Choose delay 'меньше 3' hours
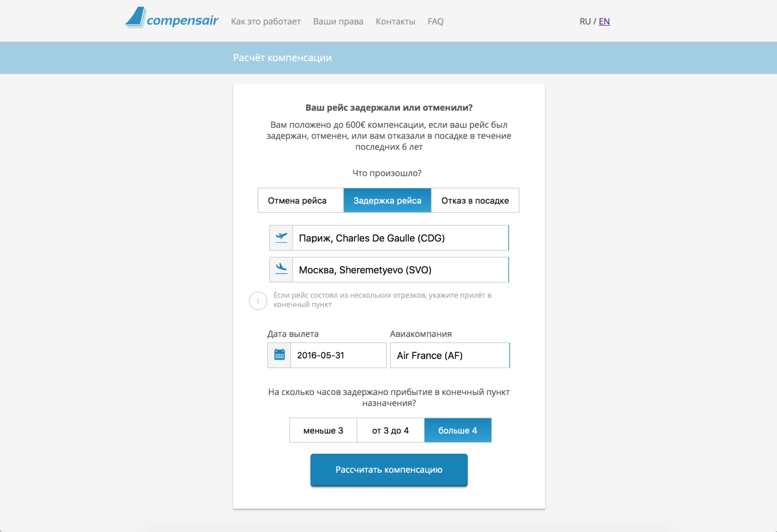 click(323, 430)
